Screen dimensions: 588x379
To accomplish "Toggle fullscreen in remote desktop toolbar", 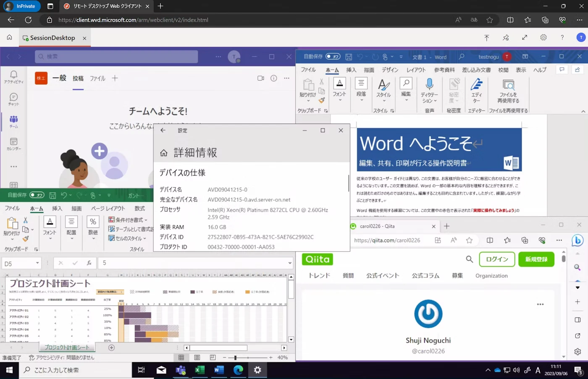I will [525, 38].
